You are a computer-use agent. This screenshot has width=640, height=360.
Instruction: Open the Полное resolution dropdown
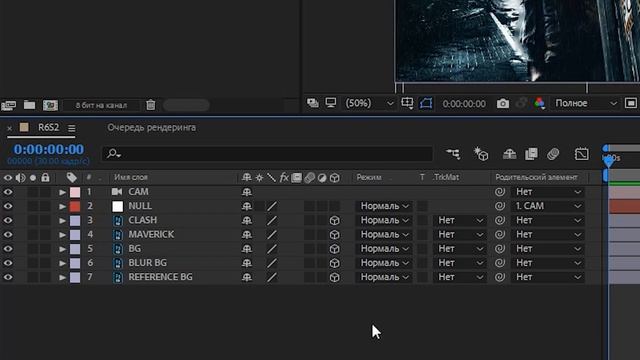click(585, 103)
